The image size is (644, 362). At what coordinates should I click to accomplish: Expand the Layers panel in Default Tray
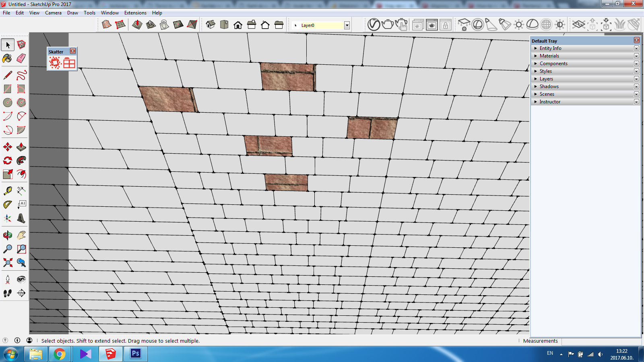coord(546,79)
